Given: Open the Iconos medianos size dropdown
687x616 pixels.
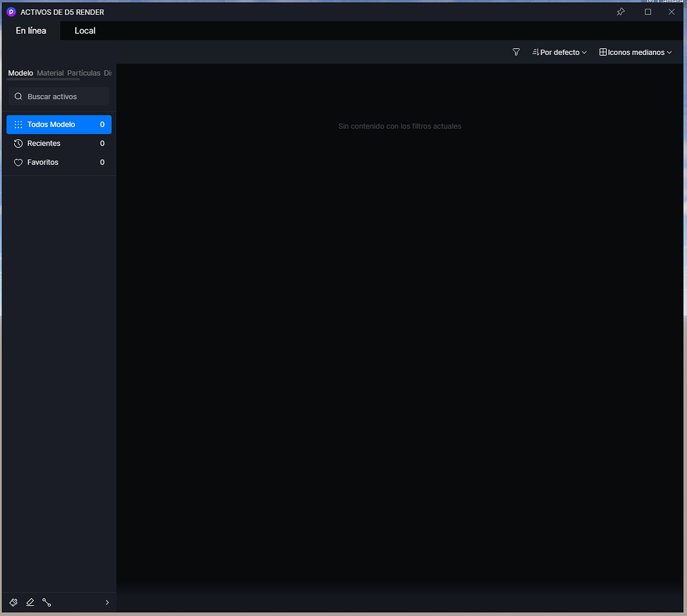Looking at the screenshot, I should pos(635,52).
